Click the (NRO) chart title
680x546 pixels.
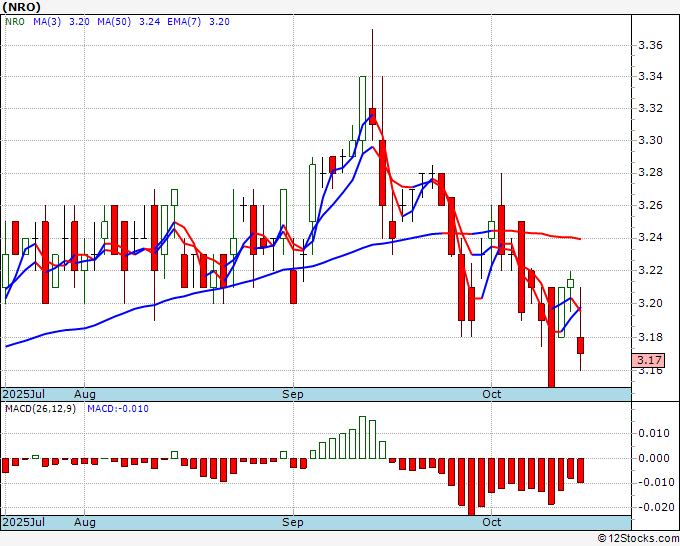click(22, 7)
